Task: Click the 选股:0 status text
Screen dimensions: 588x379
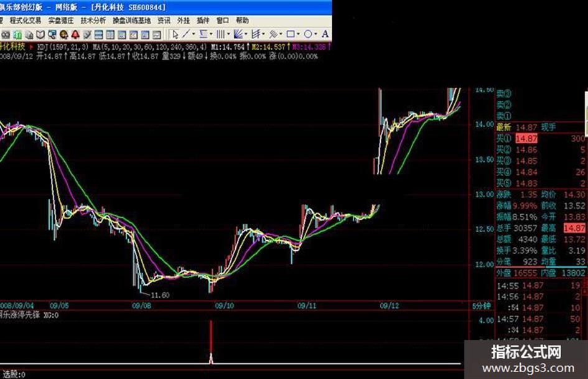Action: pyautogui.click(x=14, y=374)
